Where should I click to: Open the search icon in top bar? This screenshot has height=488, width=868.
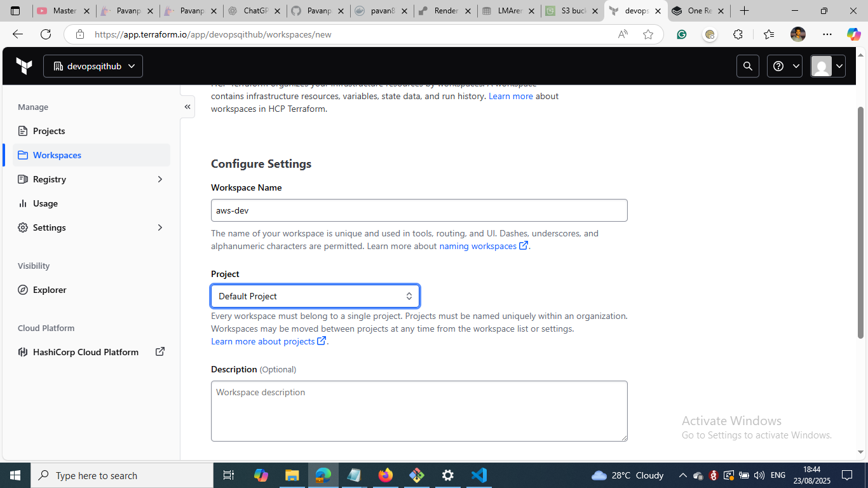(748, 66)
